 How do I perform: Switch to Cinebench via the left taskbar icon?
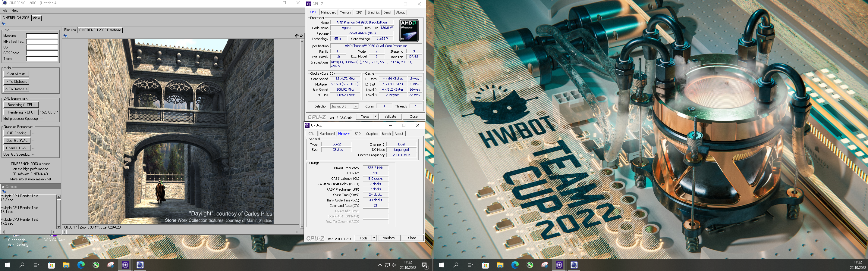click(140, 265)
